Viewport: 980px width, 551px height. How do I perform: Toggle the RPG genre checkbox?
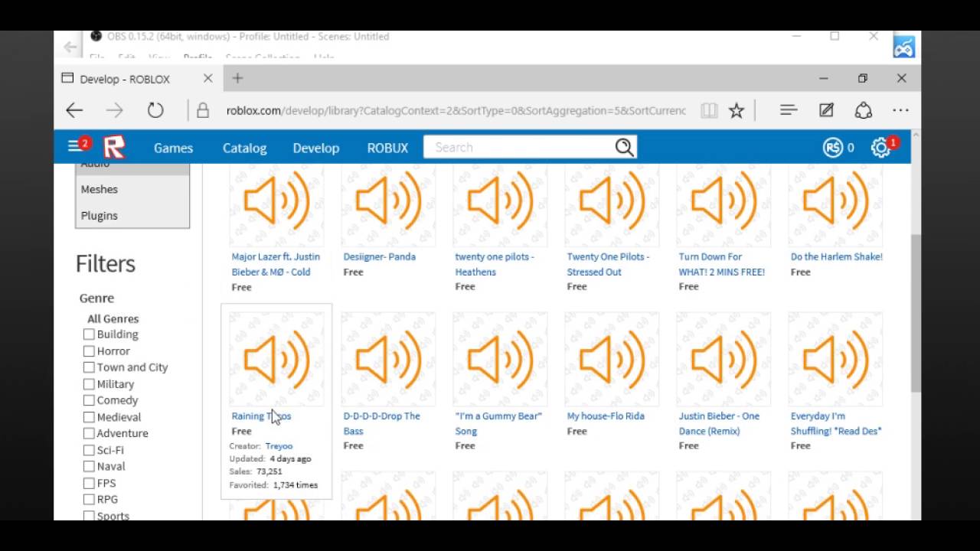pyautogui.click(x=89, y=499)
